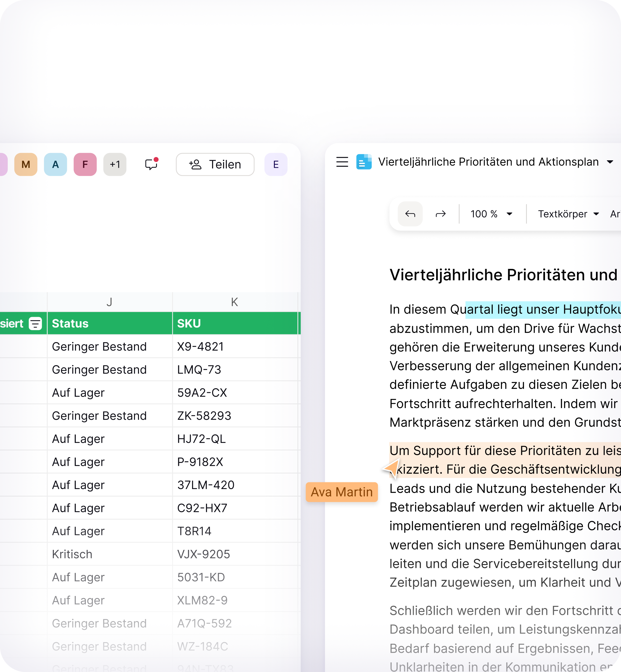Image resolution: width=621 pixels, height=672 pixels.
Task: Show the +1 additional collaborators
Action: [115, 164]
